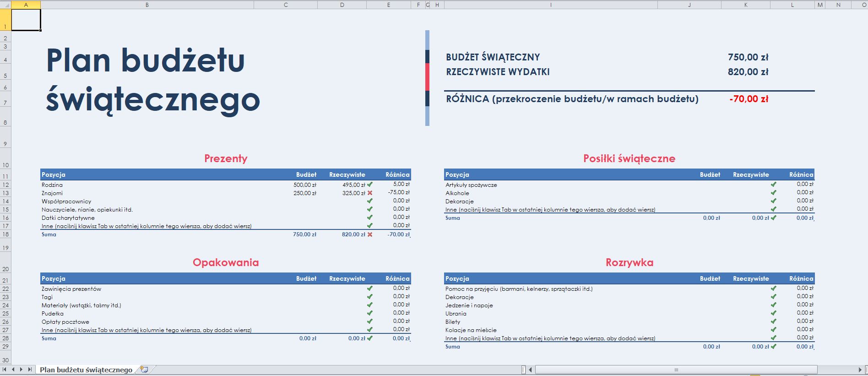Click Rzeczywiste header in the Rozrywka table
The height and width of the screenshot is (376, 868).
[751, 278]
